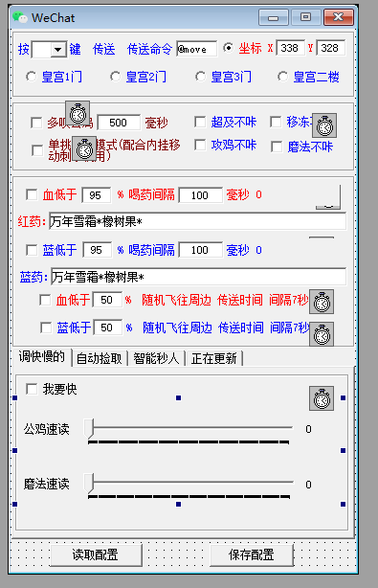This screenshot has height=588, width=378.
Task: Click the blue 喝药间隔 100 field
Action: pyautogui.click(x=201, y=250)
